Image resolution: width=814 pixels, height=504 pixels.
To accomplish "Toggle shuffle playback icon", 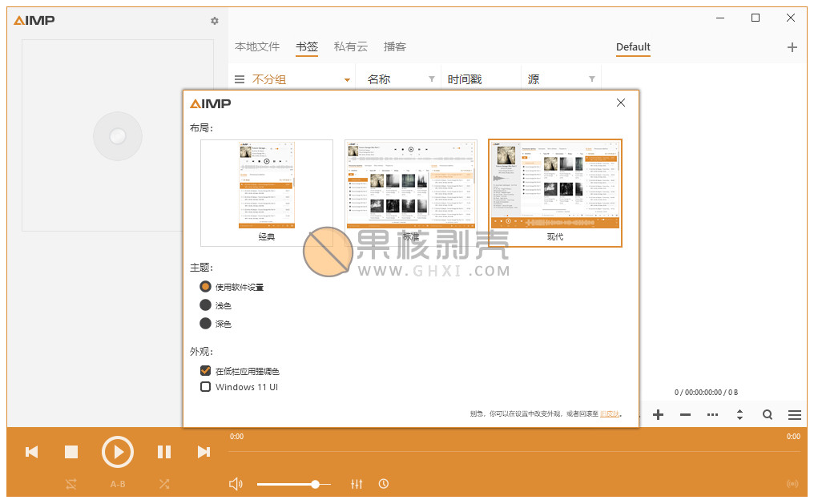I will click(164, 484).
